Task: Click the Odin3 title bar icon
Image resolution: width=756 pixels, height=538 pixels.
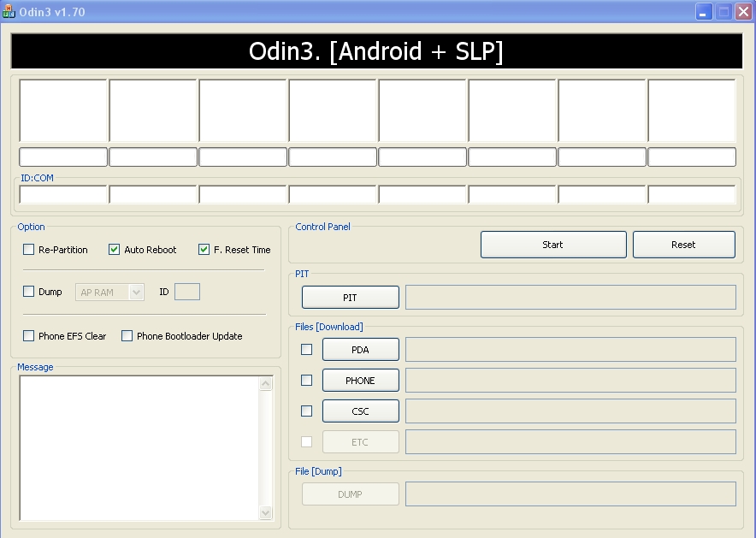Action: 9,11
